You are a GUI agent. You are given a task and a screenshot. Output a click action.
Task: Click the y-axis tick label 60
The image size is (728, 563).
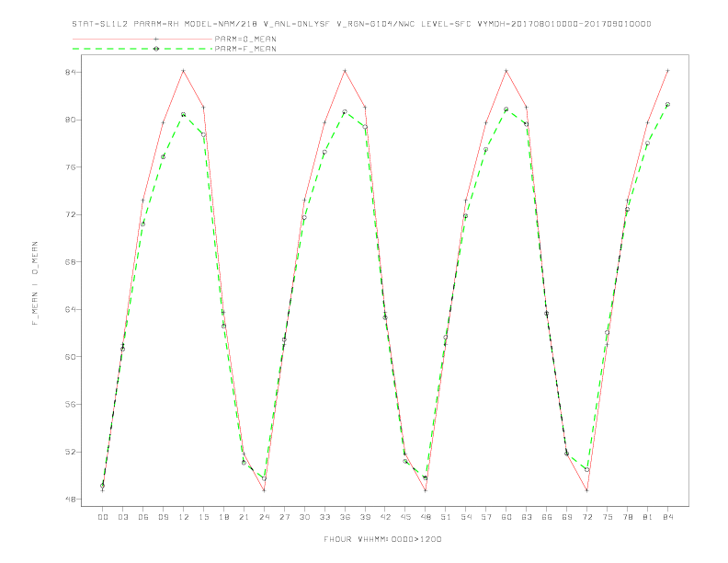pyautogui.click(x=71, y=357)
